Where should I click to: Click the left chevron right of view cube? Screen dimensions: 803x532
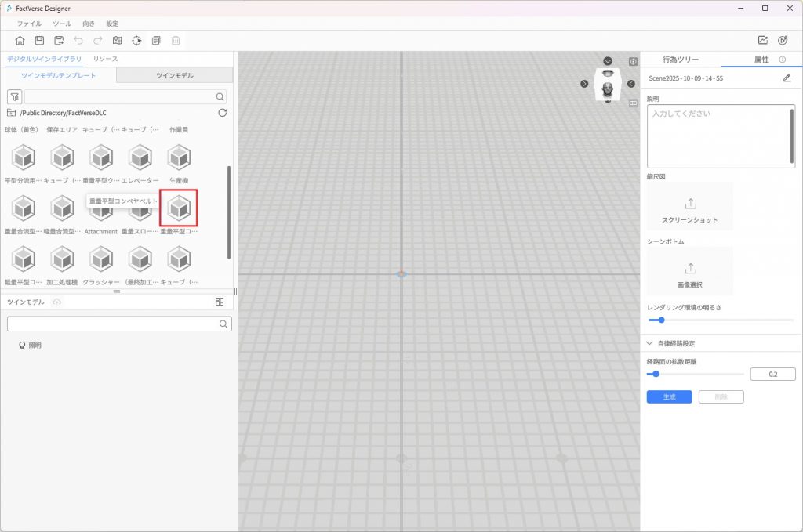(x=631, y=84)
